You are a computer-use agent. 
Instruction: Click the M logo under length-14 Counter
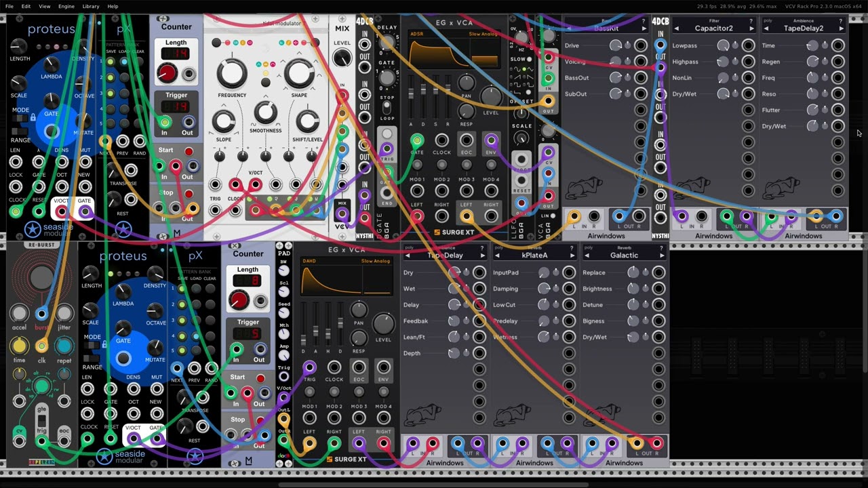click(x=176, y=234)
